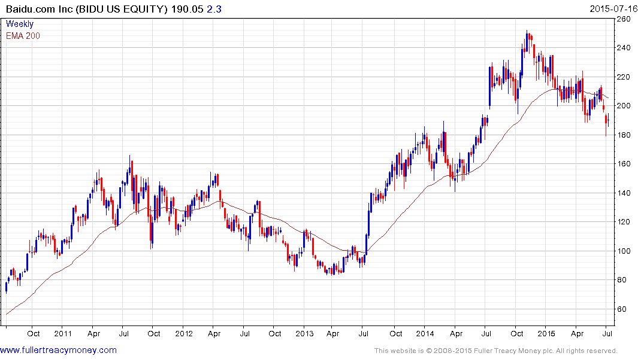The height and width of the screenshot is (359, 644).
Task: Click the 180 price axis label
Action: [624, 135]
